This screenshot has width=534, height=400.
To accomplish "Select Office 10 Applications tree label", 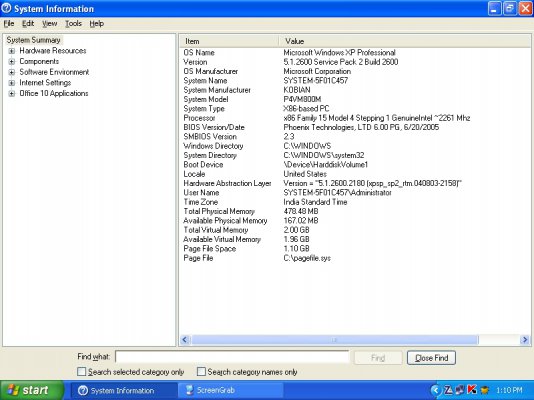I will (x=54, y=93).
